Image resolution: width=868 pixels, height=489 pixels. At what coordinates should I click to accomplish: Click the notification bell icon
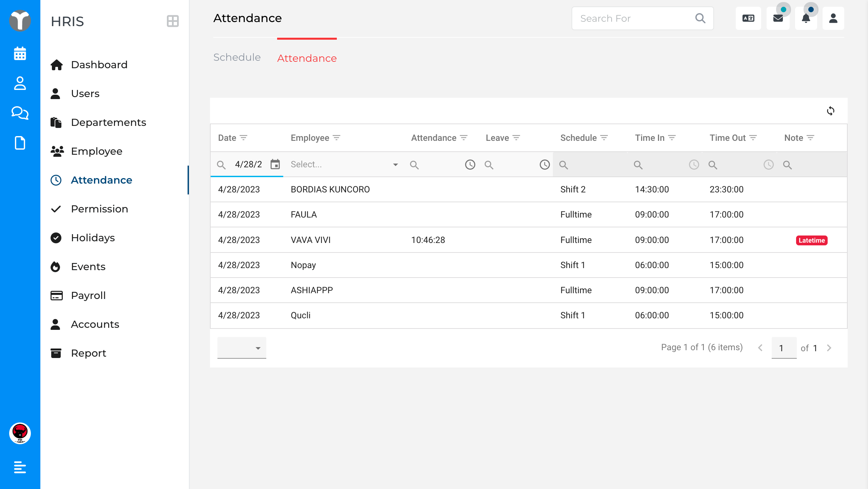[806, 18]
